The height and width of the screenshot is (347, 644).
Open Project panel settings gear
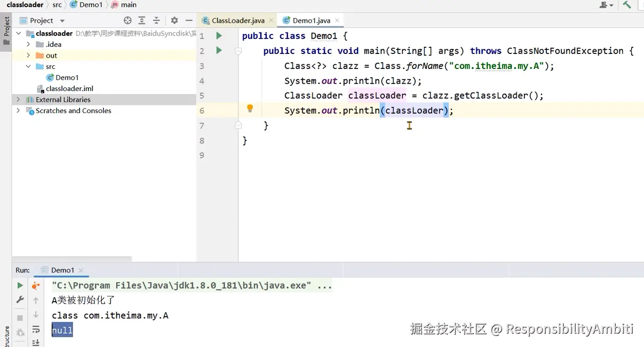pyautogui.click(x=174, y=21)
